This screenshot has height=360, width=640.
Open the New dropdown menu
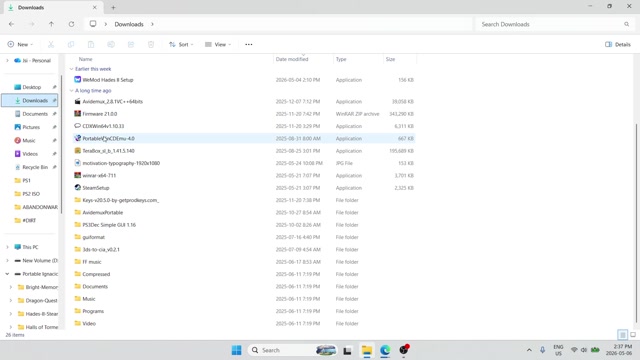[20, 44]
